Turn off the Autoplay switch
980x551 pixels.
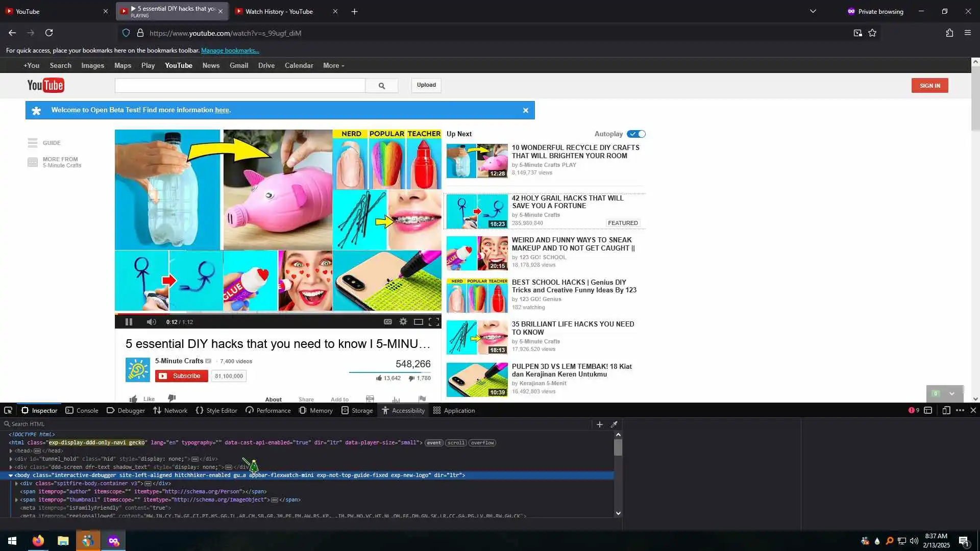(636, 134)
